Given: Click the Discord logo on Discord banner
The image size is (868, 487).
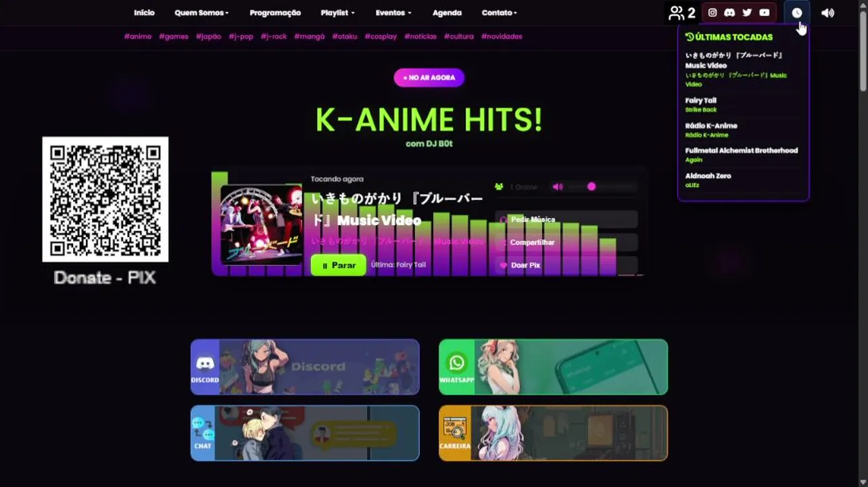Looking at the screenshot, I should (x=205, y=363).
